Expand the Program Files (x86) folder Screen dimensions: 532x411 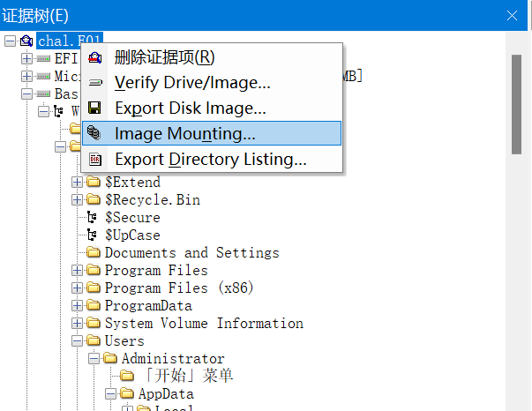[78, 288]
